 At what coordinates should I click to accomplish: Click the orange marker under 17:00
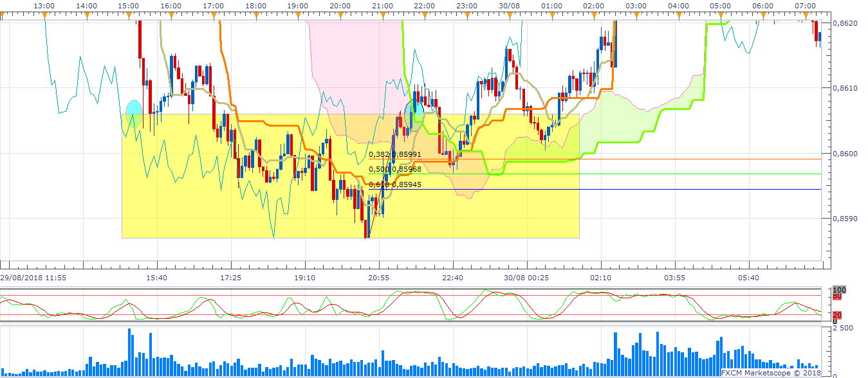(213, 15)
